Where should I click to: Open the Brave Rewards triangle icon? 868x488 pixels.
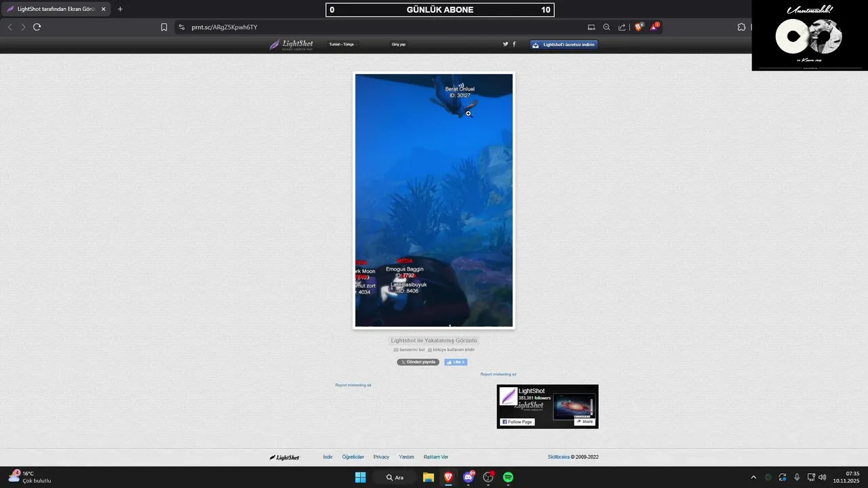click(x=654, y=27)
